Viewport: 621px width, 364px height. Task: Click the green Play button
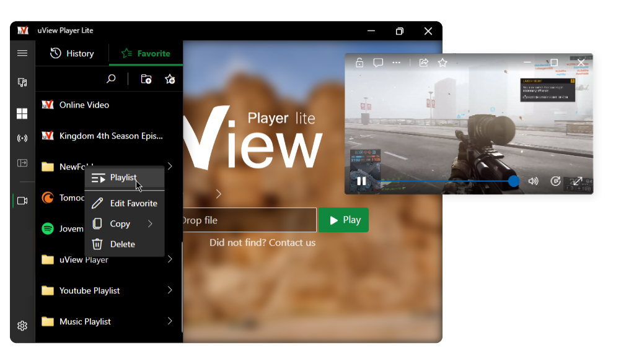click(x=343, y=220)
